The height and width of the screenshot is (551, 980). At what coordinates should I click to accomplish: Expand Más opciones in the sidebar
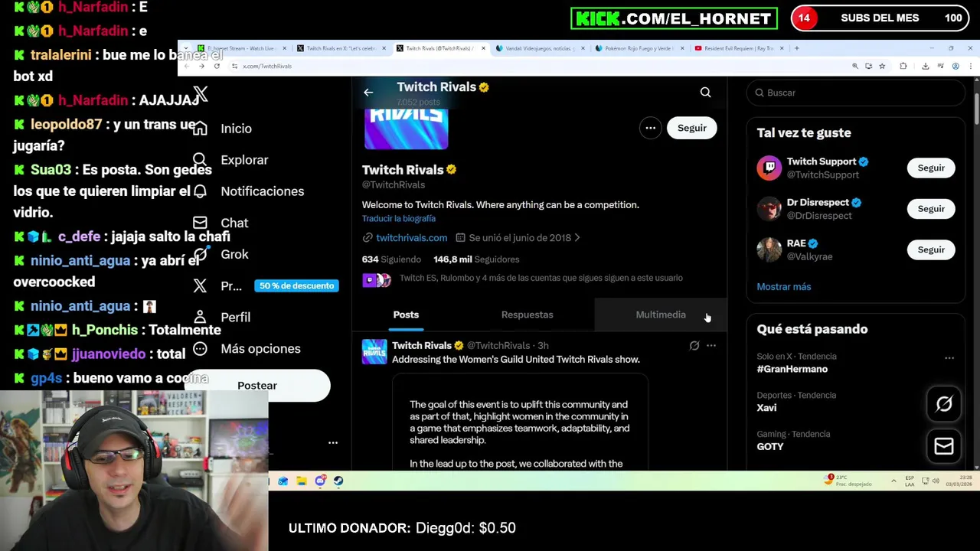pos(247,348)
